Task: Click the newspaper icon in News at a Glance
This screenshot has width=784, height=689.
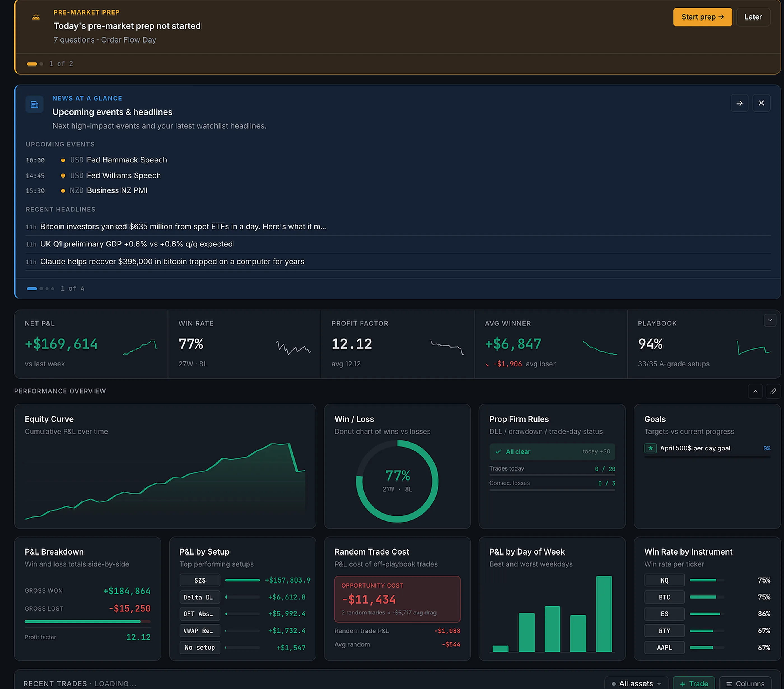Action: coord(34,104)
